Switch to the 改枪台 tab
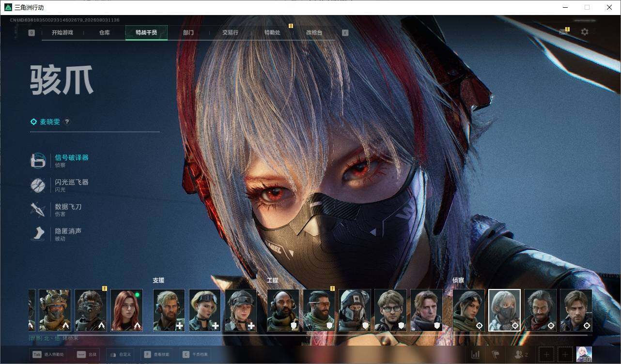The image size is (621, 364). click(314, 32)
